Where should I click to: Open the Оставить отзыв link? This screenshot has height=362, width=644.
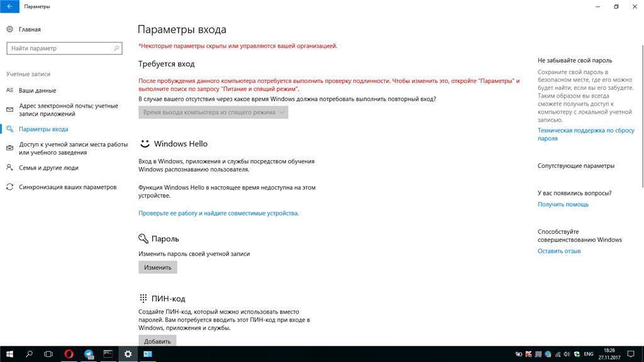pyautogui.click(x=559, y=251)
